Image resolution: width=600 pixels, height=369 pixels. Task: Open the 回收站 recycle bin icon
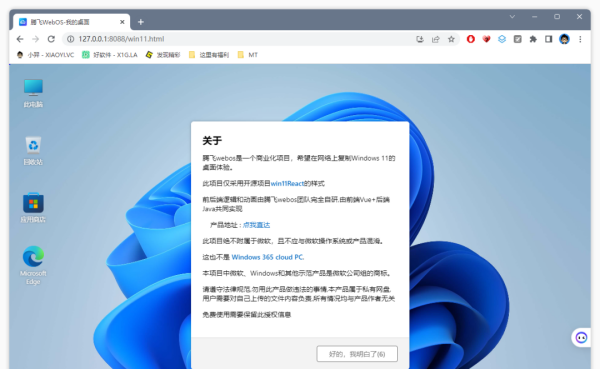[x=33, y=151]
